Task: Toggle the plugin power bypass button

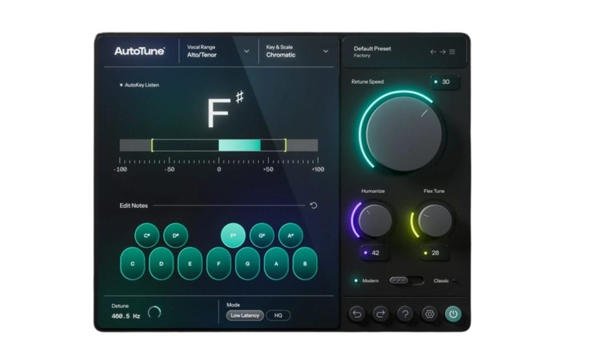Action: click(453, 314)
